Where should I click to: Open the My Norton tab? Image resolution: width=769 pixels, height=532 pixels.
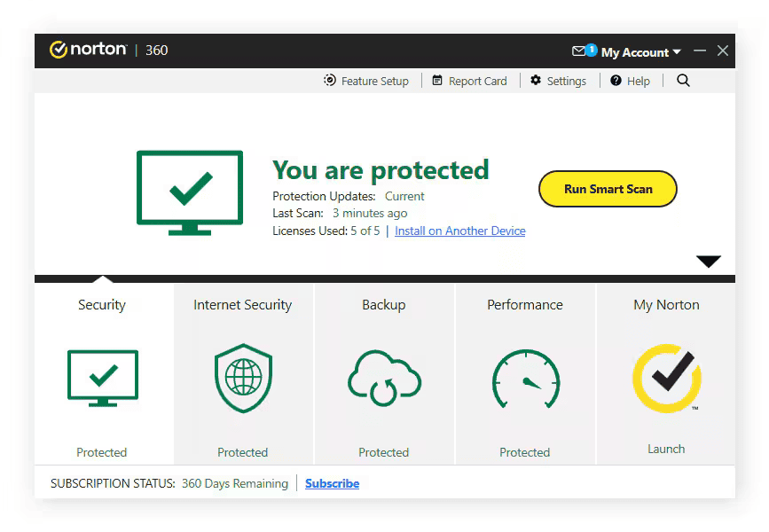click(x=666, y=304)
